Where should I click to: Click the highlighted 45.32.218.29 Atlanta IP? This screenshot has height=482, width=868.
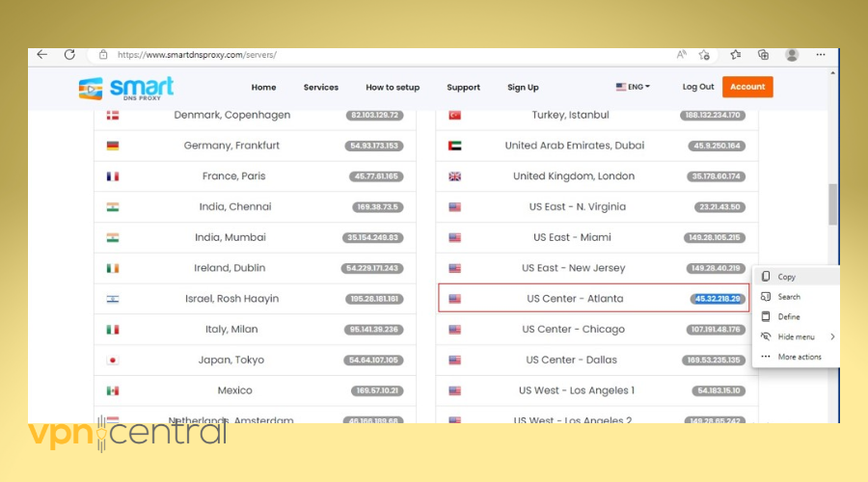pyautogui.click(x=718, y=299)
